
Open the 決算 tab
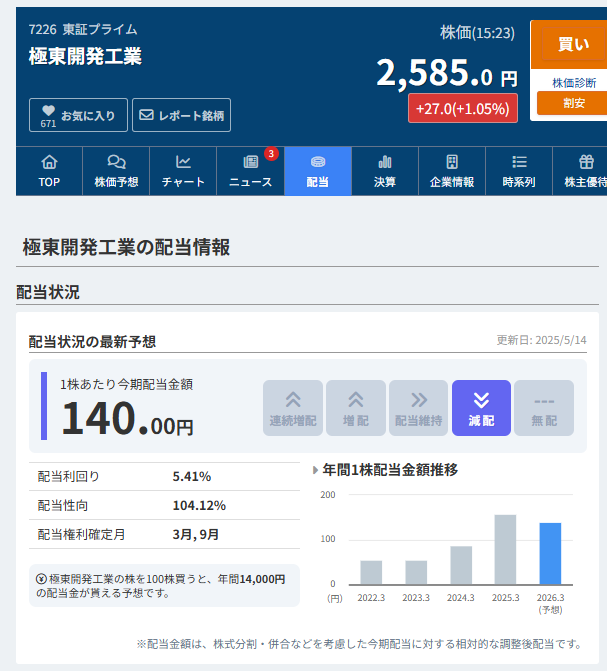click(385, 171)
